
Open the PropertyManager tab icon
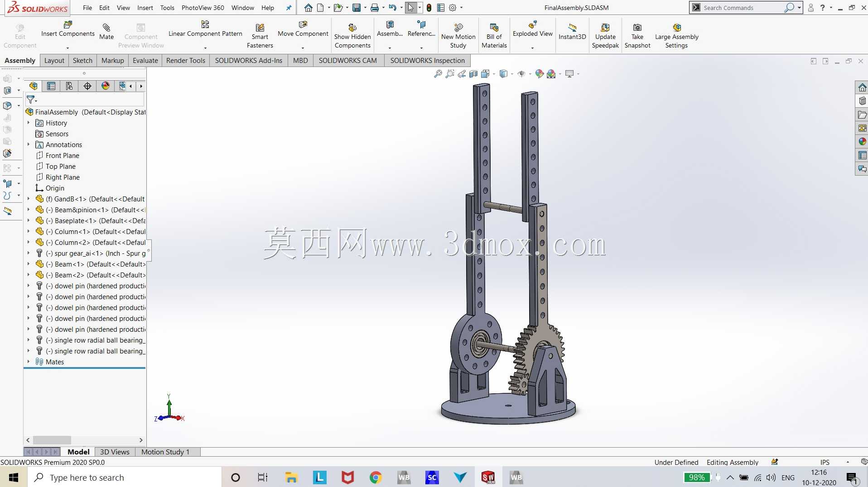tap(51, 86)
